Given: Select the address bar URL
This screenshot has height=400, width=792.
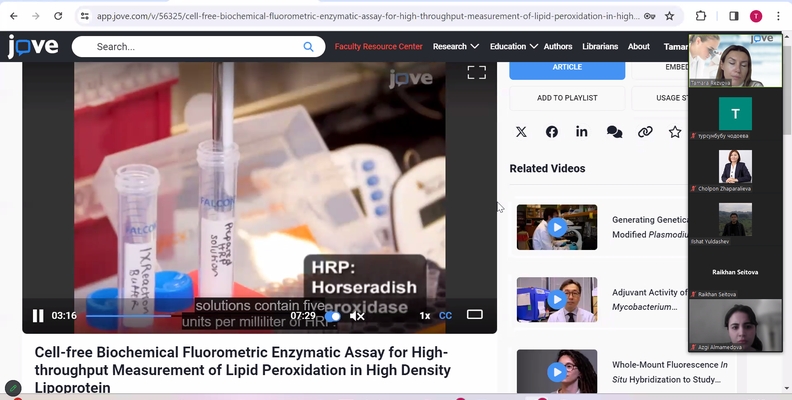Looking at the screenshot, I should 368,16.
